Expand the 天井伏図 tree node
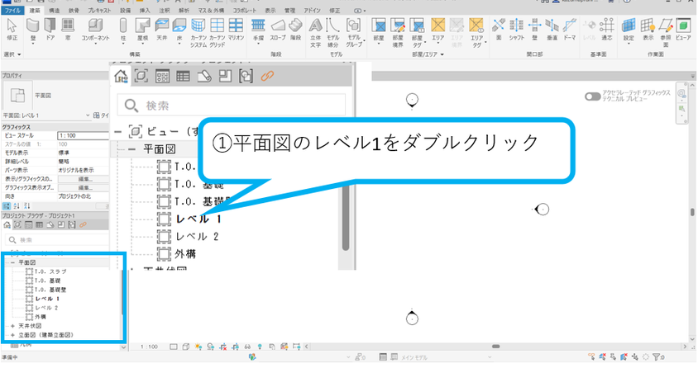The width and height of the screenshot is (698, 365). pyautogui.click(x=12, y=326)
